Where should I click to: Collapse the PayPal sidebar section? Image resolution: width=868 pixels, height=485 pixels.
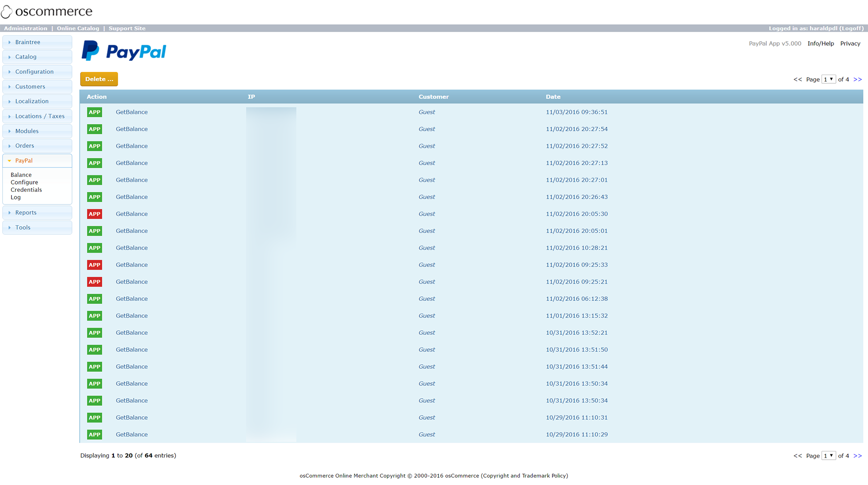point(37,161)
